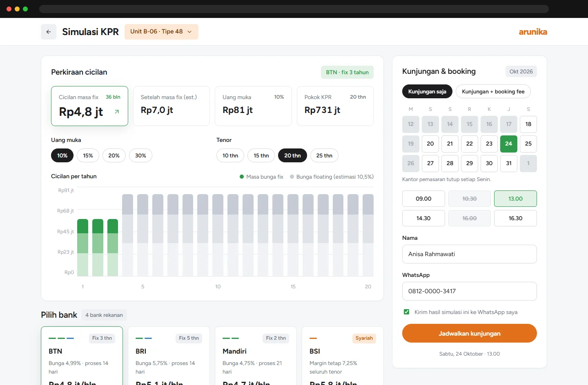Select date 18 in the calendar
The image size is (588, 385).
pos(528,124)
